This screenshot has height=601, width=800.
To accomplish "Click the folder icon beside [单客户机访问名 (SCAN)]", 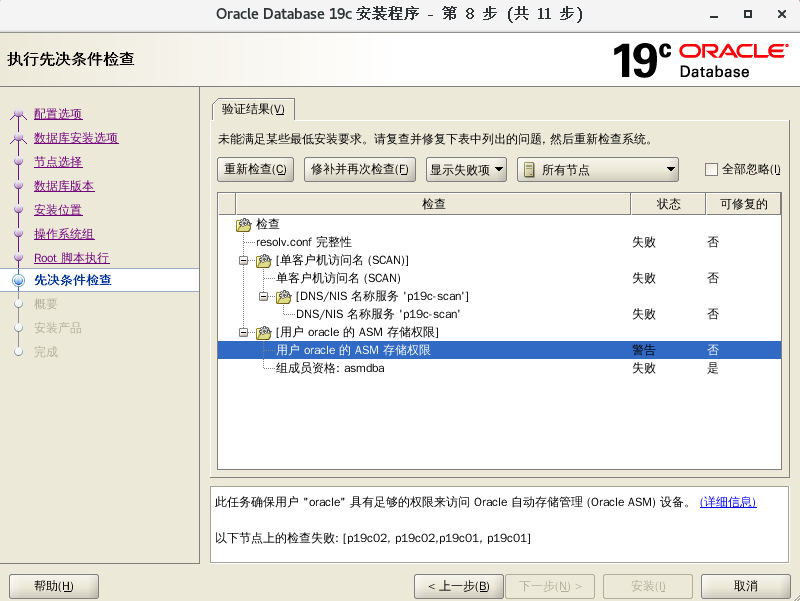I will [264, 261].
